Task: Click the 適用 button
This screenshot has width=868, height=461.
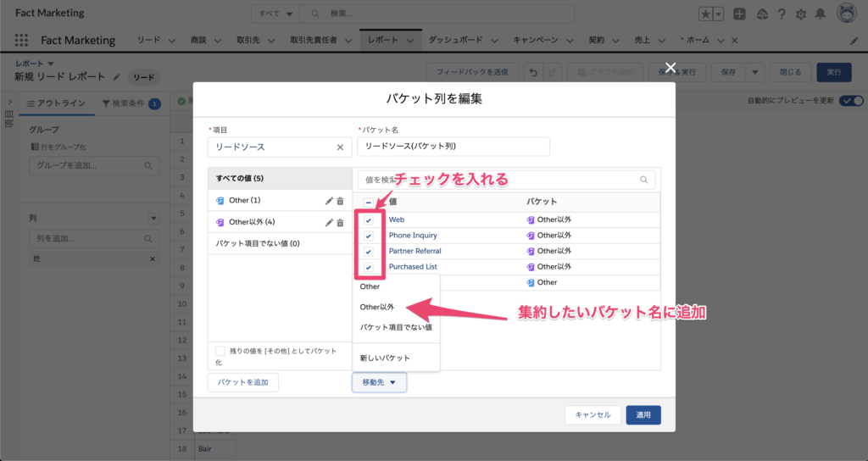Action: pyautogui.click(x=643, y=415)
